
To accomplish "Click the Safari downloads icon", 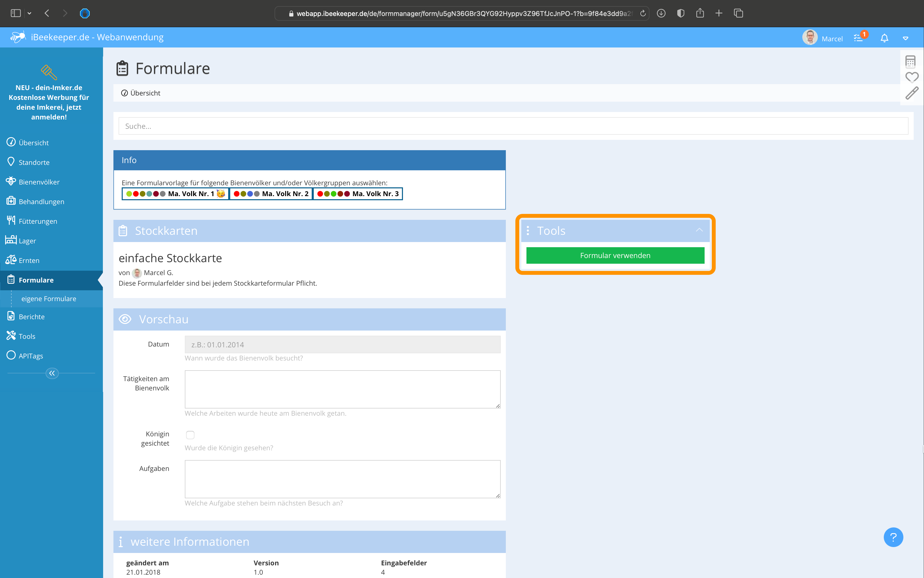I will (x=661, y=13).
